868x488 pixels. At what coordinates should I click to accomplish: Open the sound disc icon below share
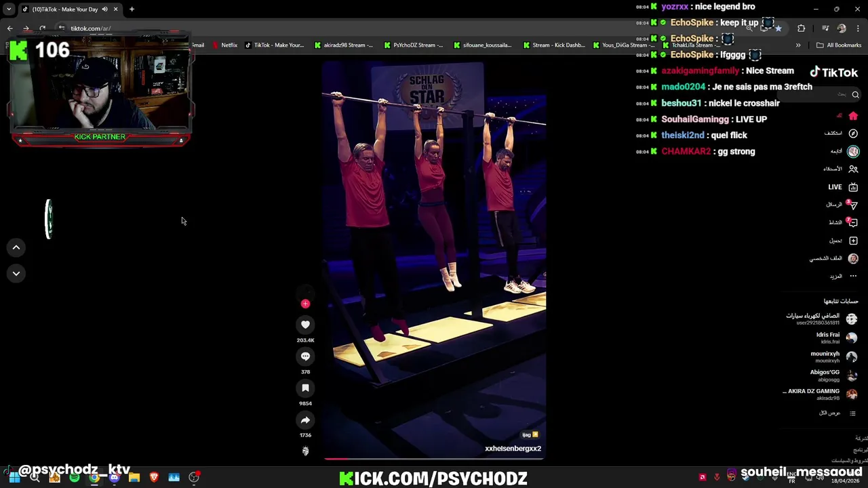click(x=305, y=451)
